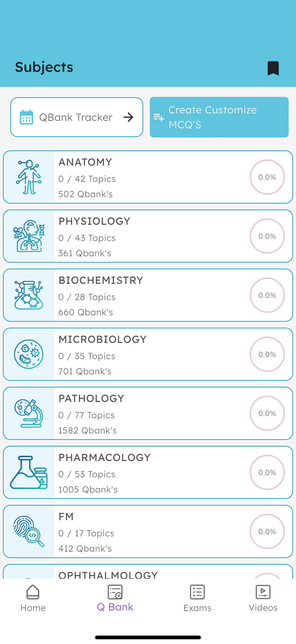Tap the Pharmacology flask and bottle icon
Viewport: 296px width, 644px height.
click(29, 472)
